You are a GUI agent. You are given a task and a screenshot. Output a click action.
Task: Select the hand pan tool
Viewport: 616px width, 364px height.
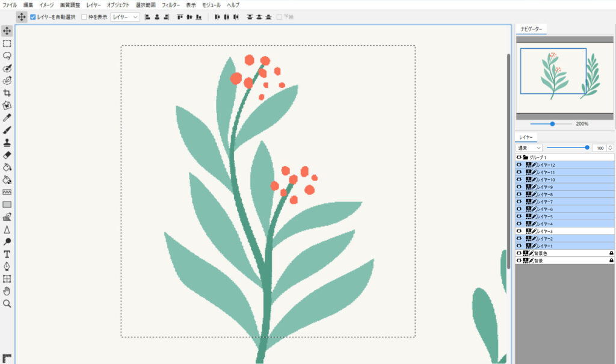click(x=7, y=291)
